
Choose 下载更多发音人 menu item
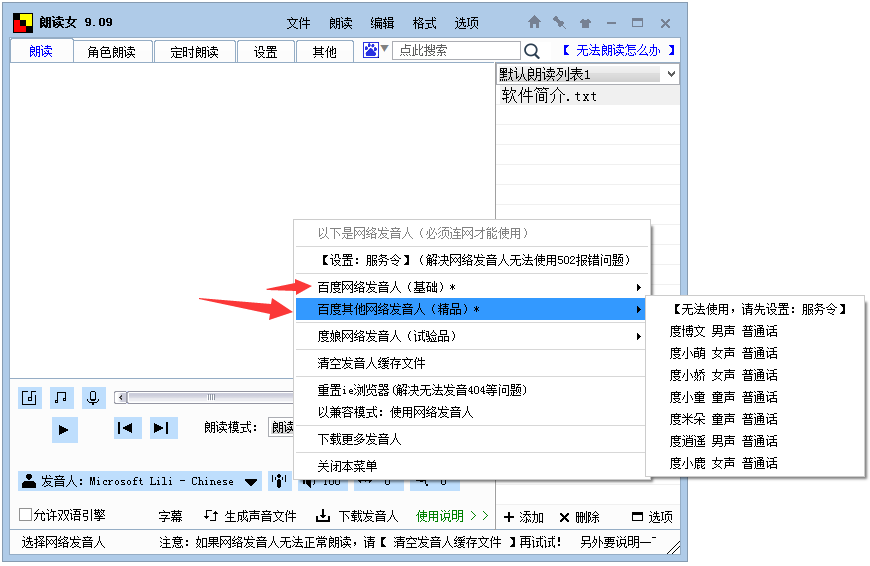point(472,439)
